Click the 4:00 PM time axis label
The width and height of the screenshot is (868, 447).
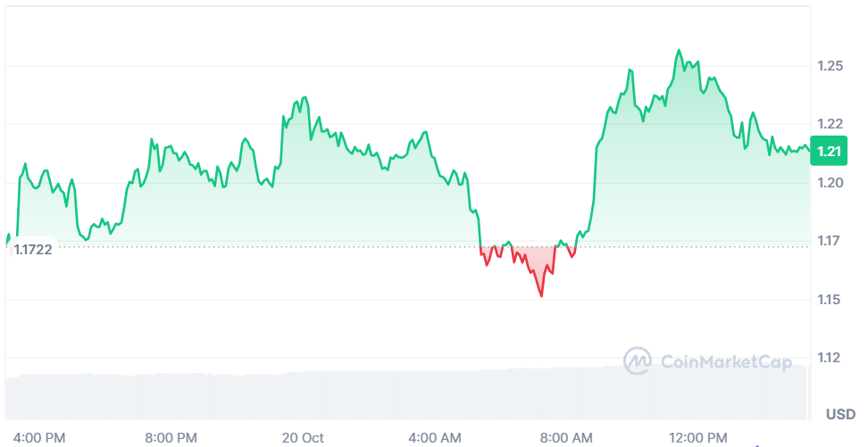coord(41,437)
